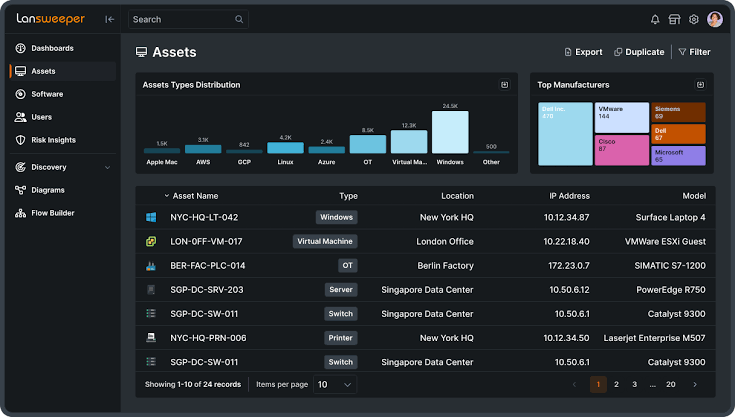
Task: Open the Items per page dropdown
Action: (335, 385)
